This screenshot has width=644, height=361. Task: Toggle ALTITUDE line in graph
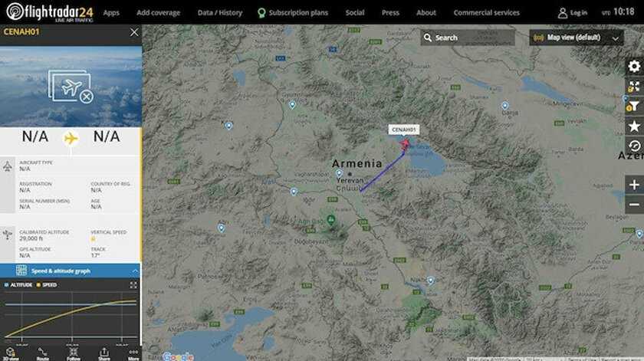[18, 284]
